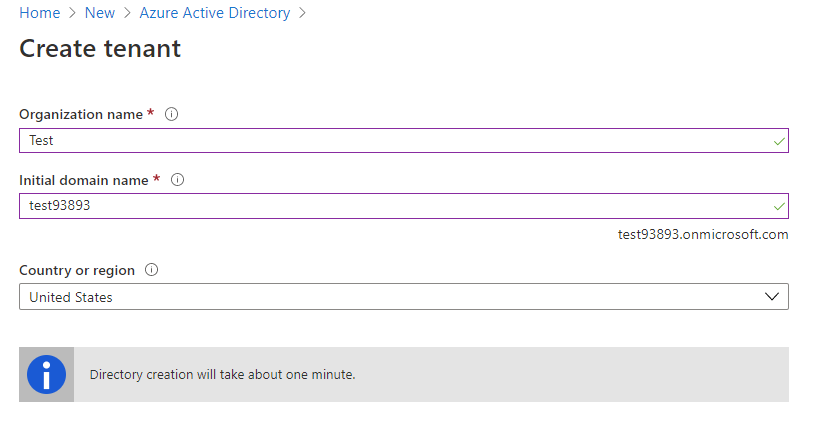The height and width of the screenshot is (421, 826).
Task: Click the dropdown arrow next to United States
Action: pos(771,297)
